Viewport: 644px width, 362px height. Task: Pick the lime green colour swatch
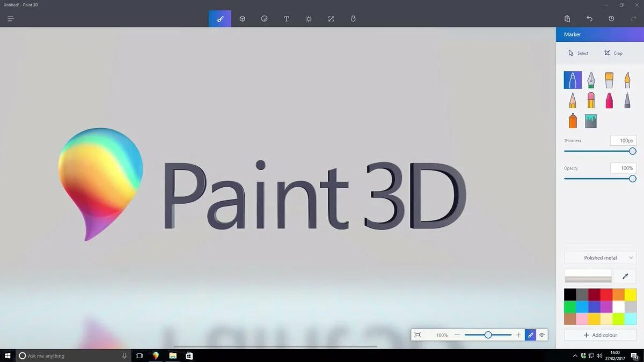[x=618, y=319]
